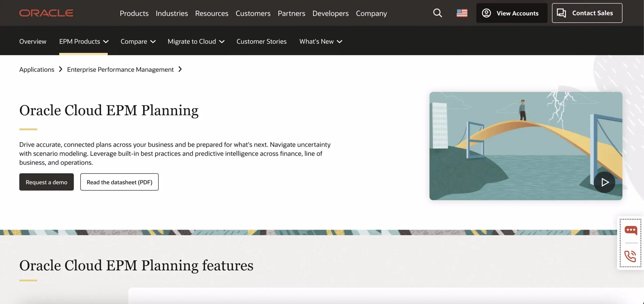The height and width of the screenshot is (304, 644).
Task: Open the search magnifier icon
Action: (x=437, y=13)
